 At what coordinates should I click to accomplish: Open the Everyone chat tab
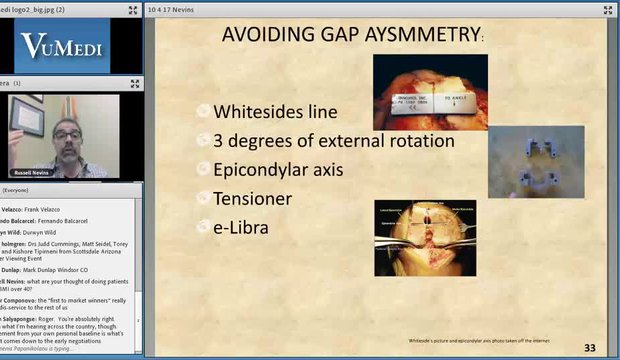(x=15, y=190)
